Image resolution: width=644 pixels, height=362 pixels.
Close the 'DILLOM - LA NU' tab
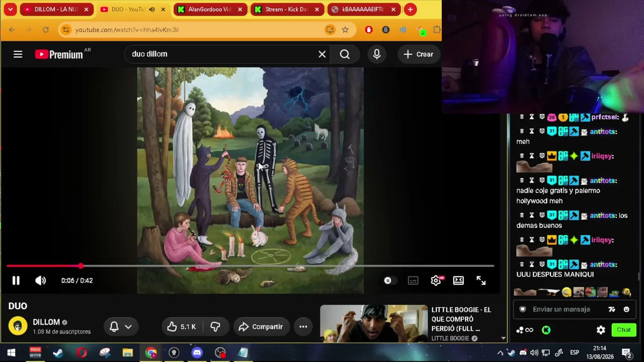point(86,10)
